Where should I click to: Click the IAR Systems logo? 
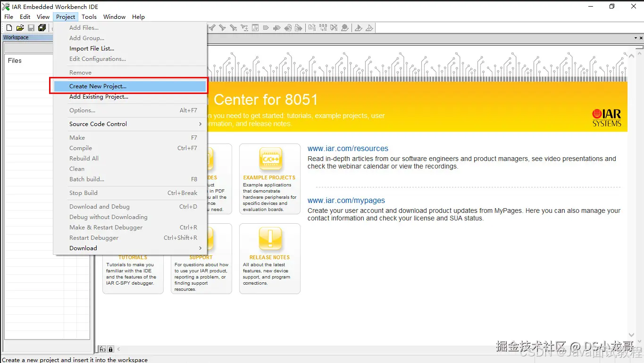[607, 118]
